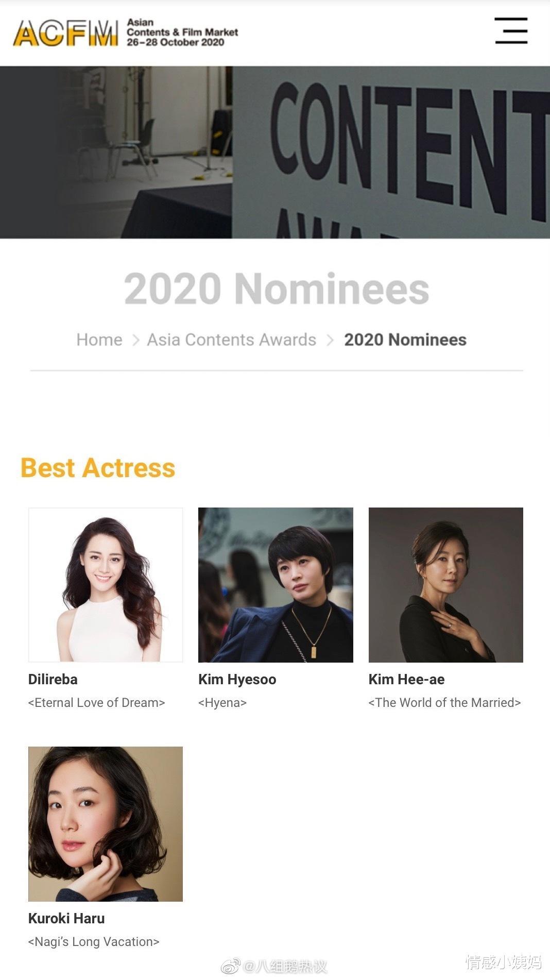Image resolution: width=550 pixels, height=980 pixels.
Task: Click the Kuroki Haru nominee photo
Action: (106, 824)
